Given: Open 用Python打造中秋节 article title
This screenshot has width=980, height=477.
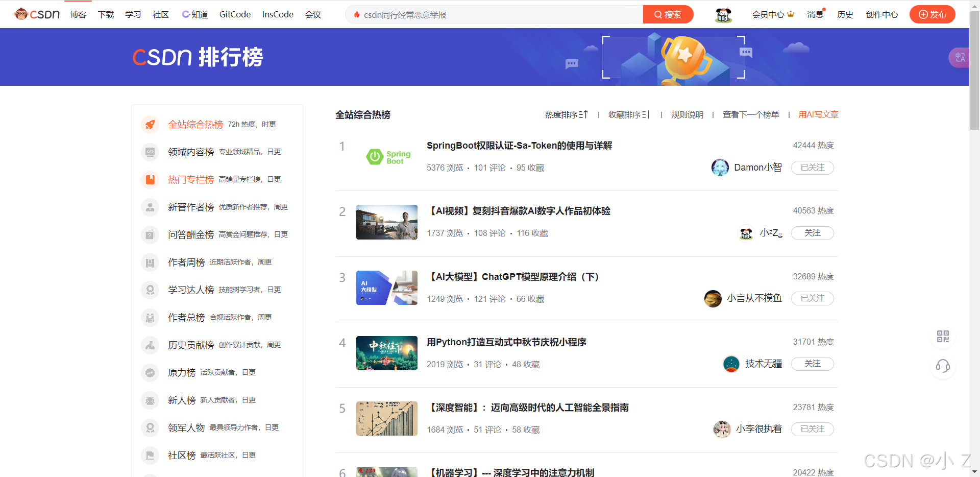Looking at the screenshot, I should tap(506, 342).
